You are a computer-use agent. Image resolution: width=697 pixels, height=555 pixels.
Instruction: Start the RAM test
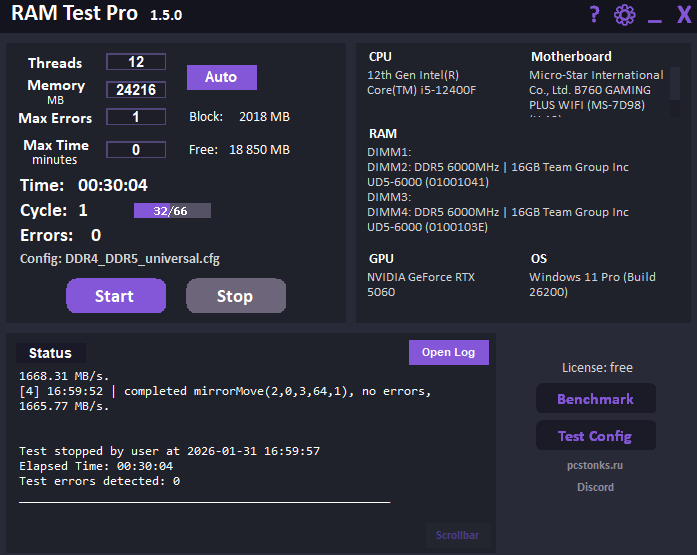pyautogui.click(x=115, y=296)
